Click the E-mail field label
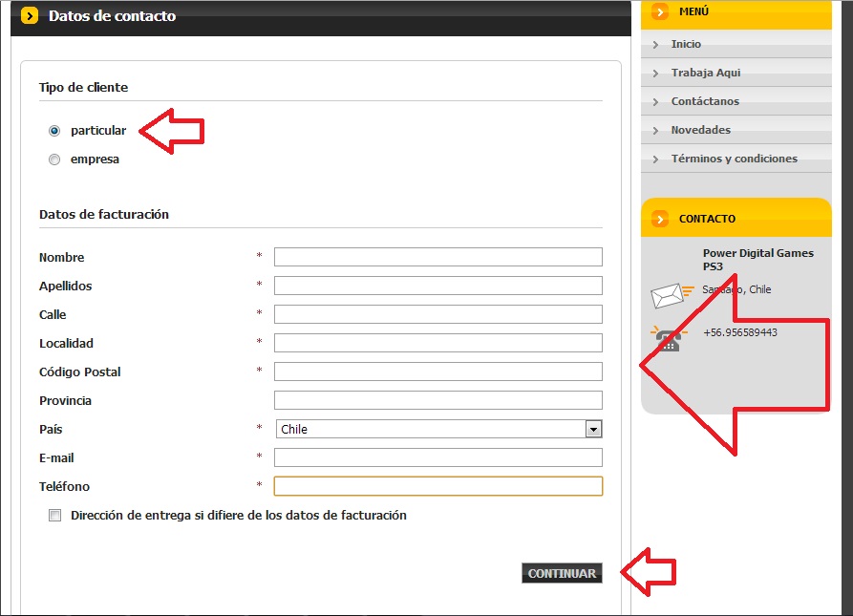Screen dimensions: 853x616 (x=56, y=457)
